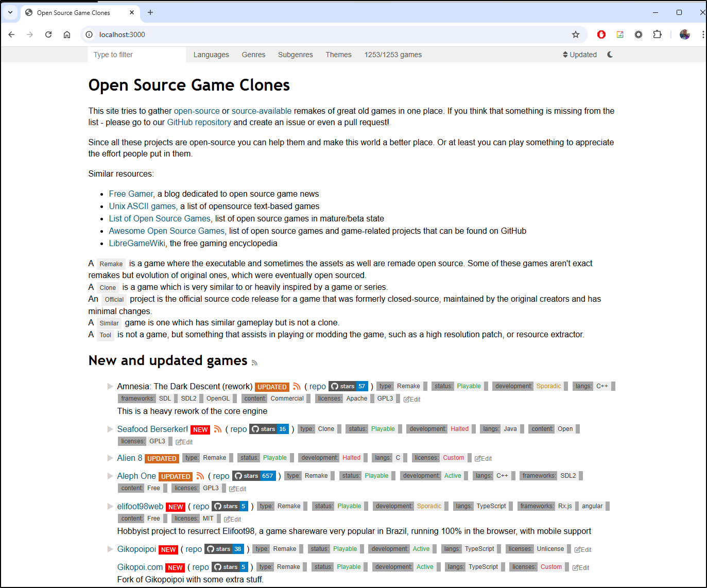Edit the Aleph One entry
The image size is (707, 588).
[237, 489]
